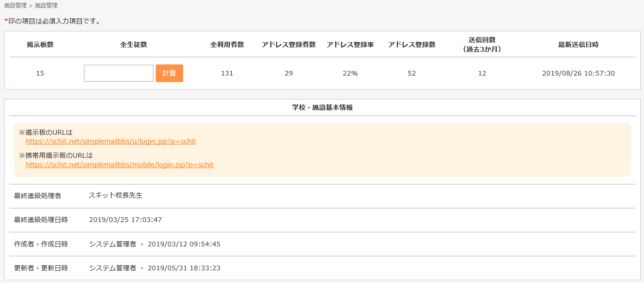Select the アドレス登録者数 column header
The width and height of the screenshot is (644, 283).
click(x=288, y=45)
